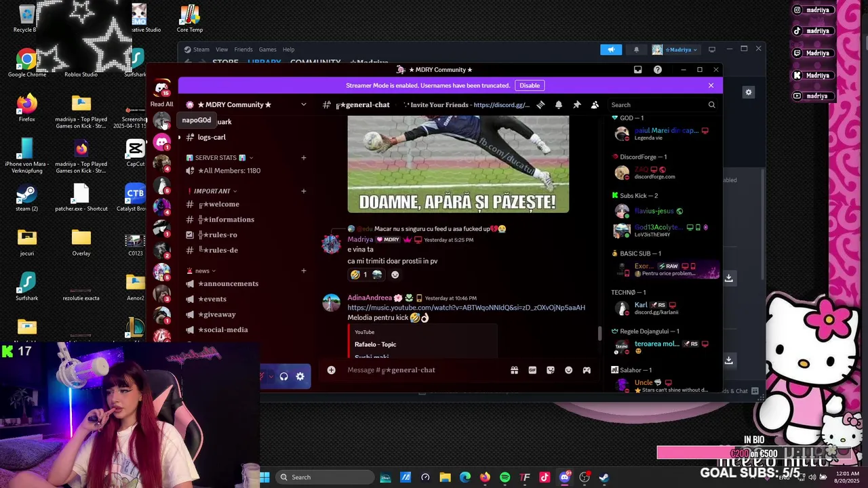The height and width of the screenshot is (488, 868).
Task: Collapse the news category
Action: [201, 271]
